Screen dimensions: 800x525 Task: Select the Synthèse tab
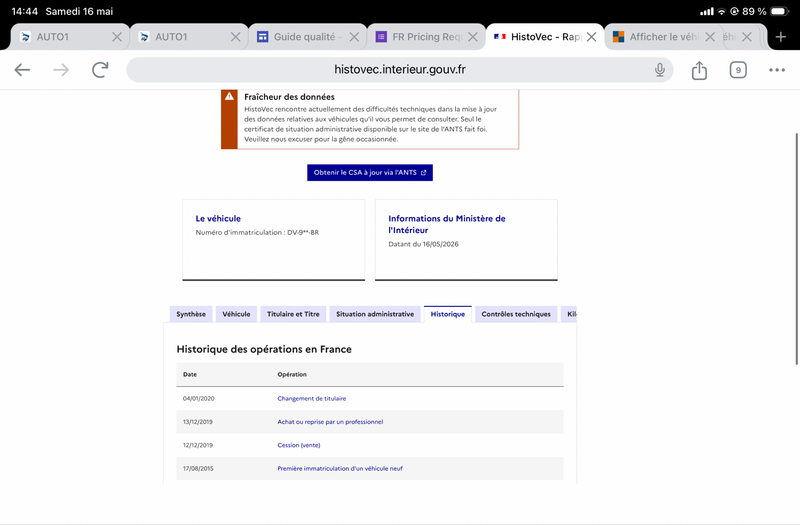[191, 314]
